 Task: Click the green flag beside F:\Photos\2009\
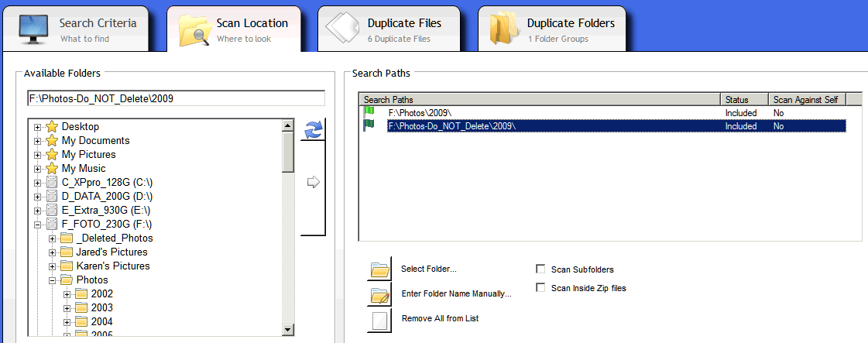coord(369,112)
